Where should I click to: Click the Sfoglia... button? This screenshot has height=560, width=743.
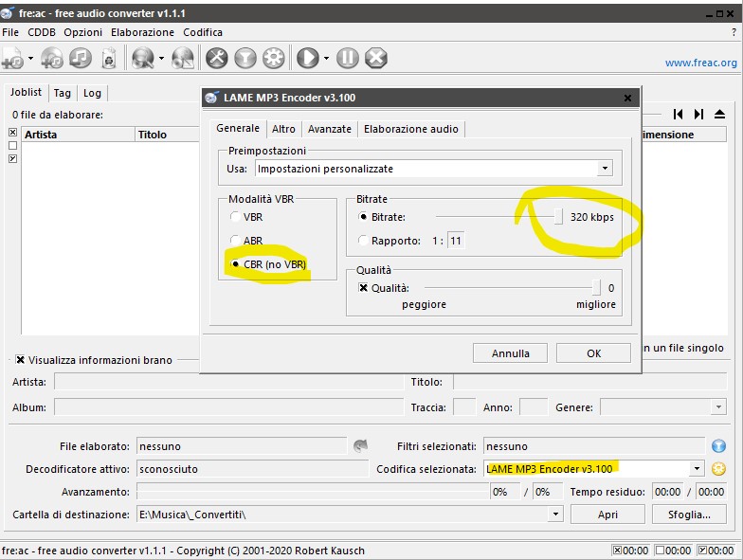(x=689, y=515)
